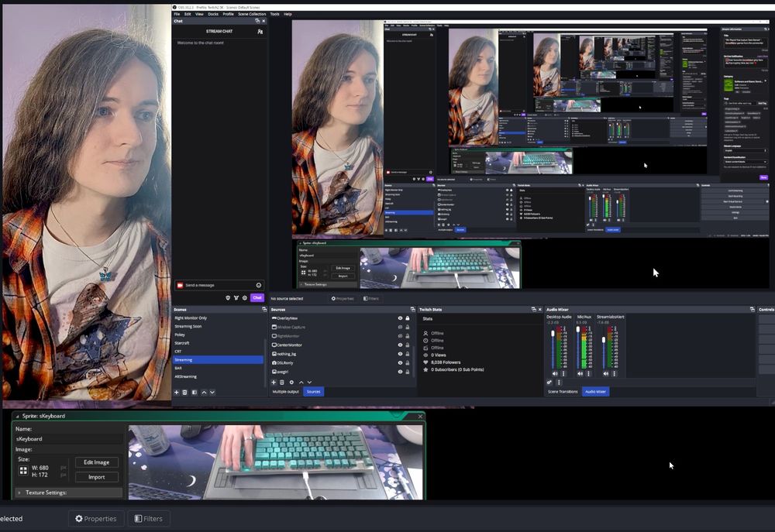Click the Edit Image button for sKeyboard
This screenshot has height=532, width=775.
pos(96,462)
